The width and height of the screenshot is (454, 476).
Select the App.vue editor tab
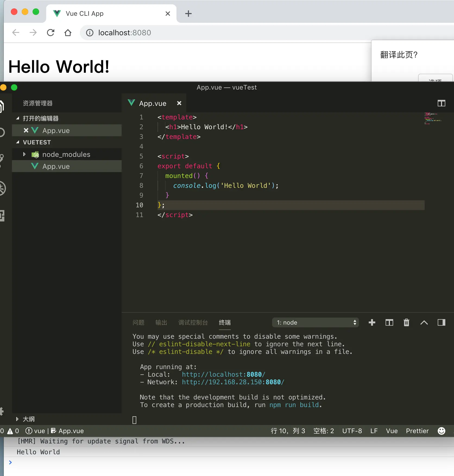point(154,103)
